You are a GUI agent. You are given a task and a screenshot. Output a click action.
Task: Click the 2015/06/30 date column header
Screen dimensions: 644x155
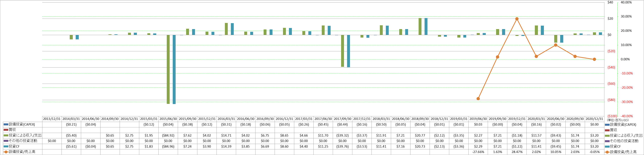click(x=168, y=119)
